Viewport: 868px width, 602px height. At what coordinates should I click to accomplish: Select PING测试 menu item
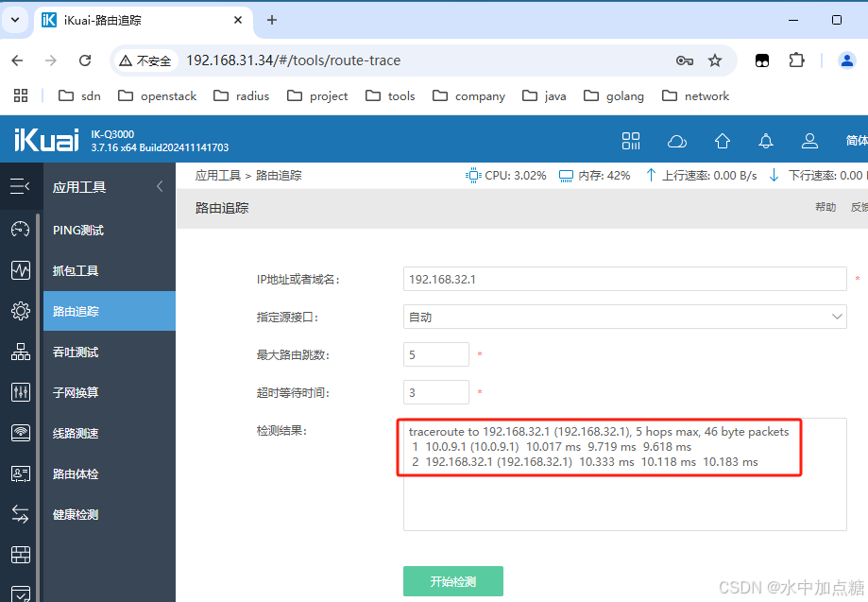[110, 230]
